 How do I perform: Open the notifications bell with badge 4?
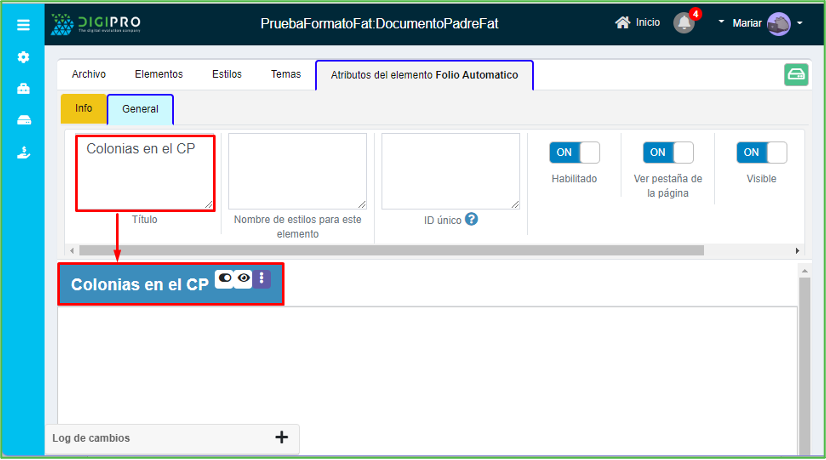pyautogui.click(x=683, y=22)
